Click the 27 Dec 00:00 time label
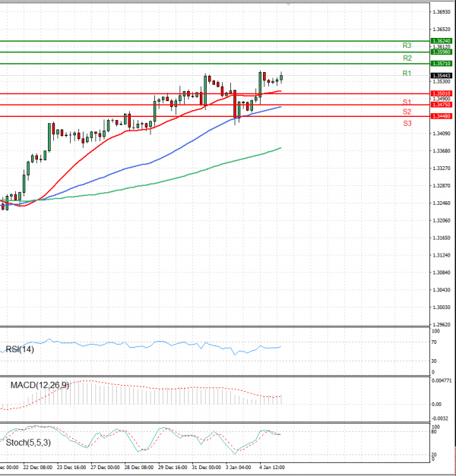This screenshot has height=476, width=456. point(105,467)
